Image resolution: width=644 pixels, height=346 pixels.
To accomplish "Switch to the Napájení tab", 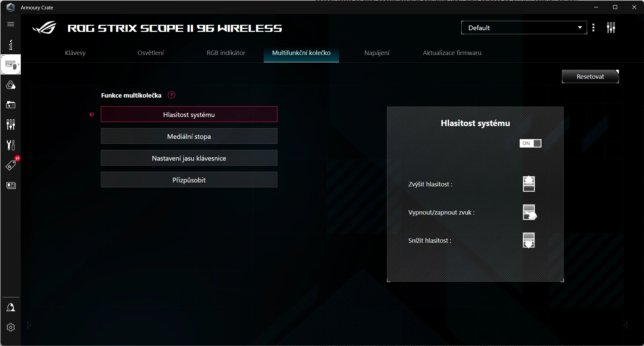I will [x=377, y=53].
